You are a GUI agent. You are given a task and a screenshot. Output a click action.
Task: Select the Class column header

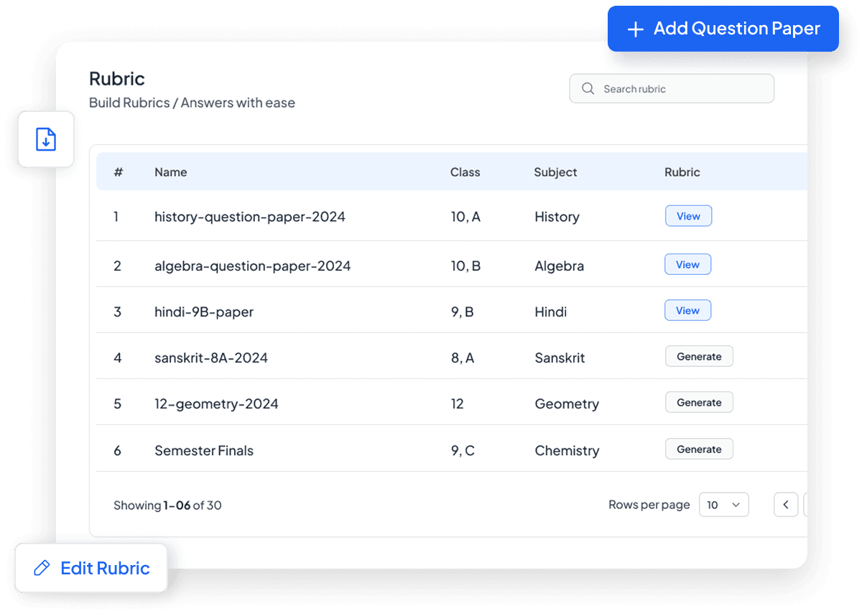pos(465,172)
